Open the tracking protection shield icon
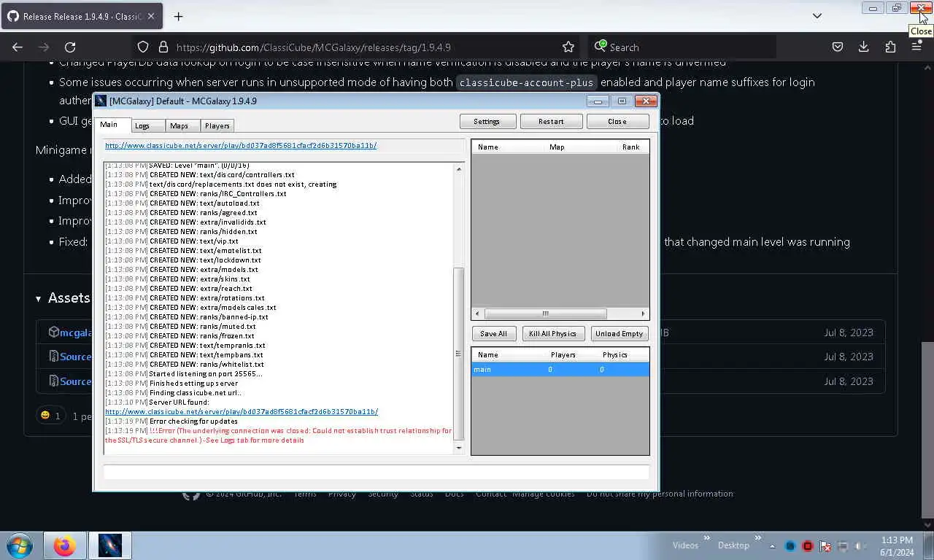The image size is (934, 560). (x=143, y=47)
